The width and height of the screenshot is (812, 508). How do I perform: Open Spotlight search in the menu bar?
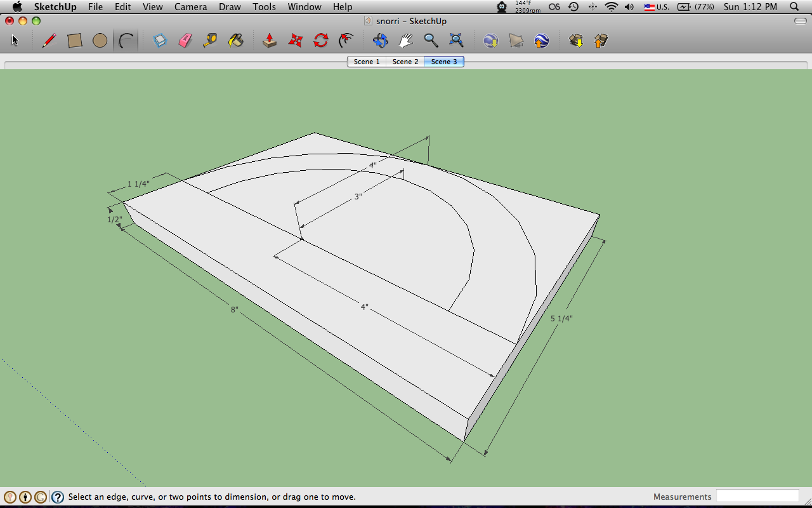794,7
